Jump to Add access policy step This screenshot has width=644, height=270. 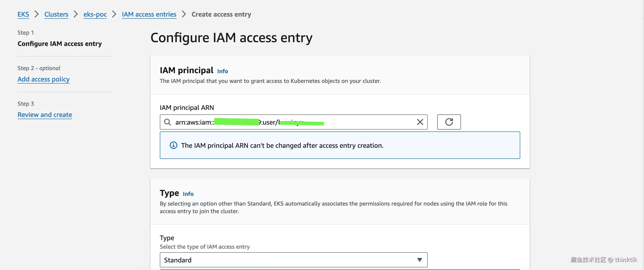[x=43, y=79]
